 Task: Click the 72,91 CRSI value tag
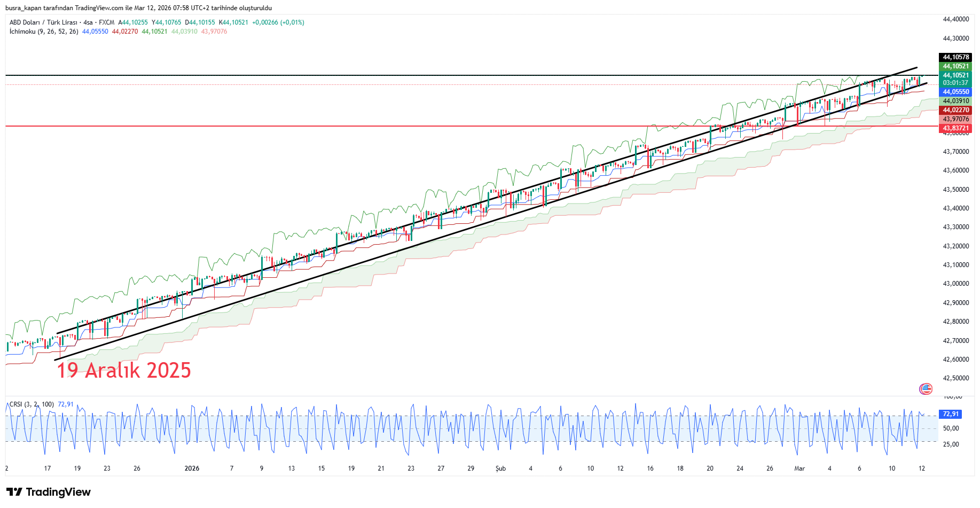tap(951, 414)
